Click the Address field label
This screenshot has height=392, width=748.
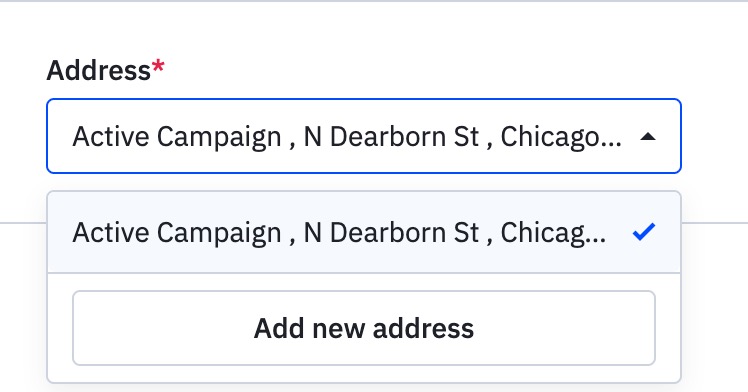[x=99, y=70]
